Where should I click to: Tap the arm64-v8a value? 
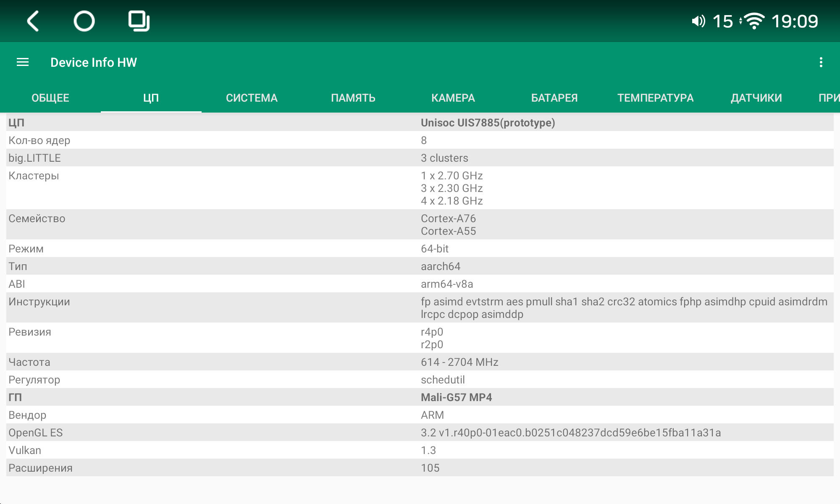[447, 284]
